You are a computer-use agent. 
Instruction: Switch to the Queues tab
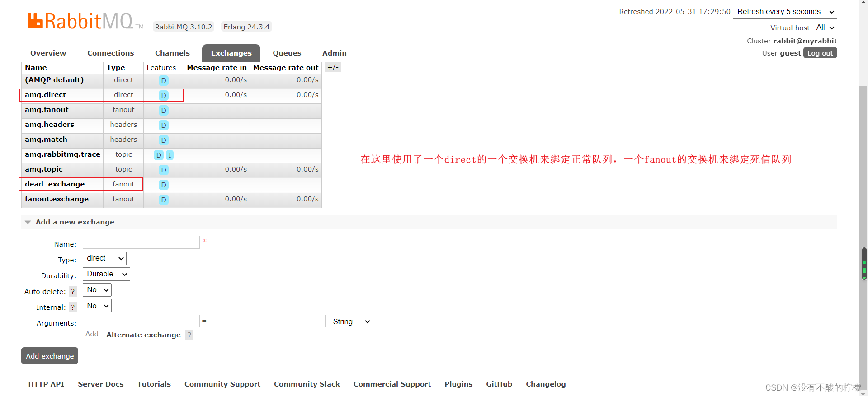(287, 53)
